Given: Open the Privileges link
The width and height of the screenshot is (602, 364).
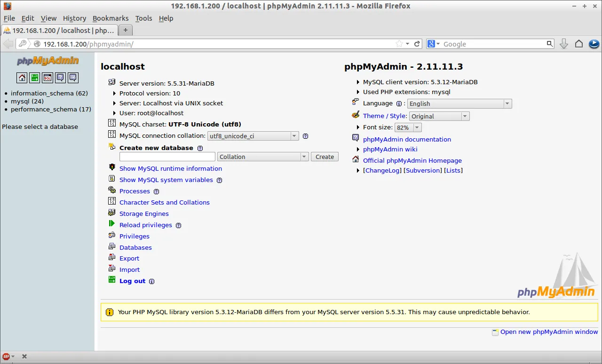Looking at the screenshot, I should 135,236.
